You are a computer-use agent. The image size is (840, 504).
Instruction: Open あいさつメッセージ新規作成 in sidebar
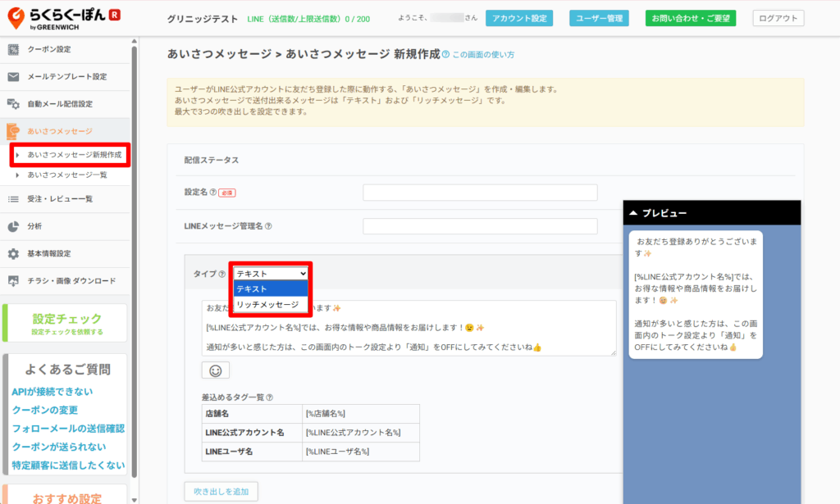[x=74, y=155]
